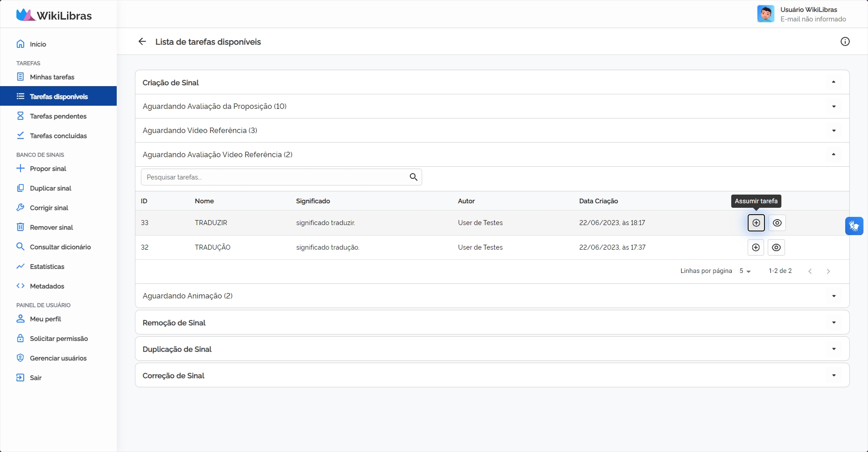Expand Aguardando Animação (2) row

pyautogui.click(x=833, y=296)
